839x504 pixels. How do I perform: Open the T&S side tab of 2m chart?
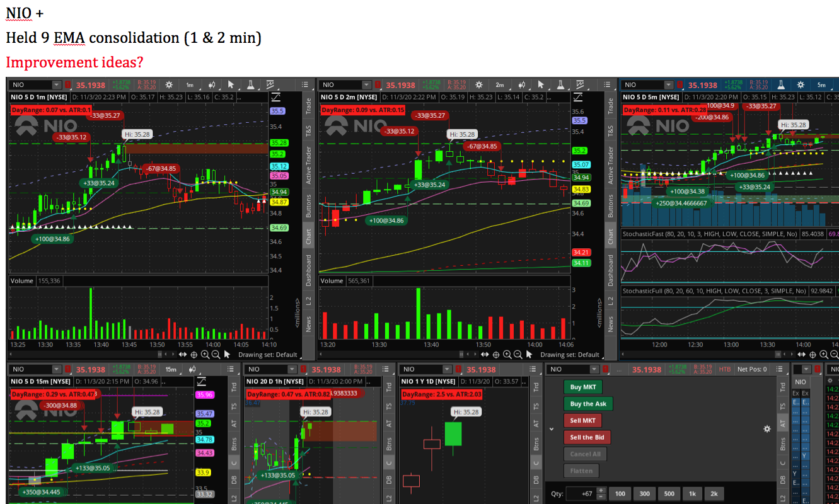(610, 130)
